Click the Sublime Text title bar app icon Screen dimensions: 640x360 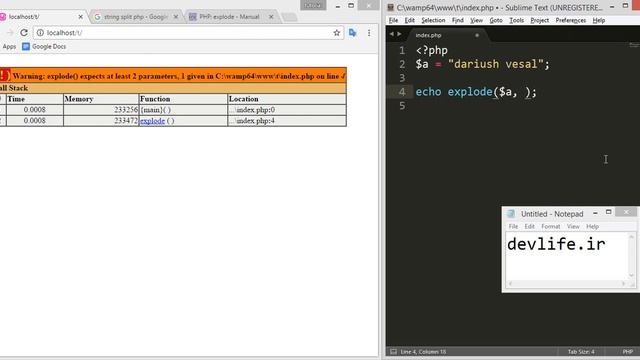(x=391, y=7)
